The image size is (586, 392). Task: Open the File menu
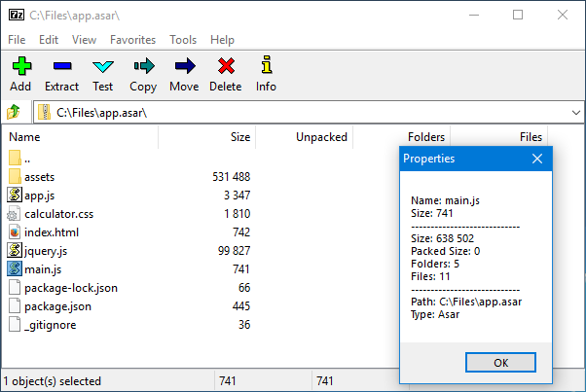(17, 40)
